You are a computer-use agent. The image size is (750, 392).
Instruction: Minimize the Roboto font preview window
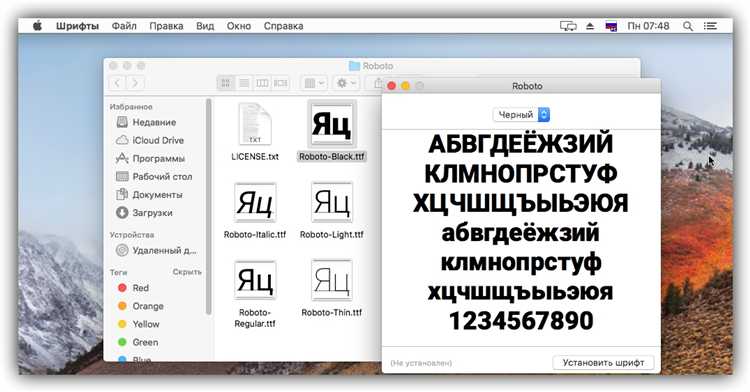tap(406, 86)
